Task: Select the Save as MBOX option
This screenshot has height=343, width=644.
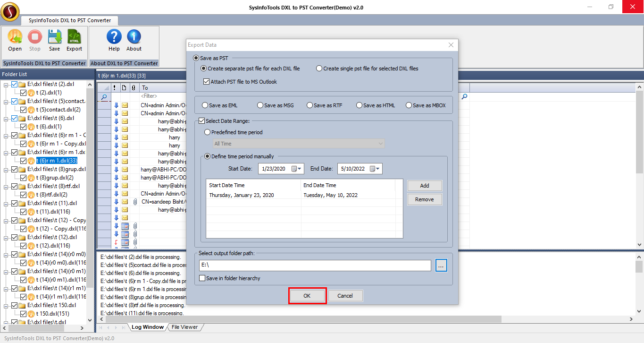Action: (x=409, y=105)
